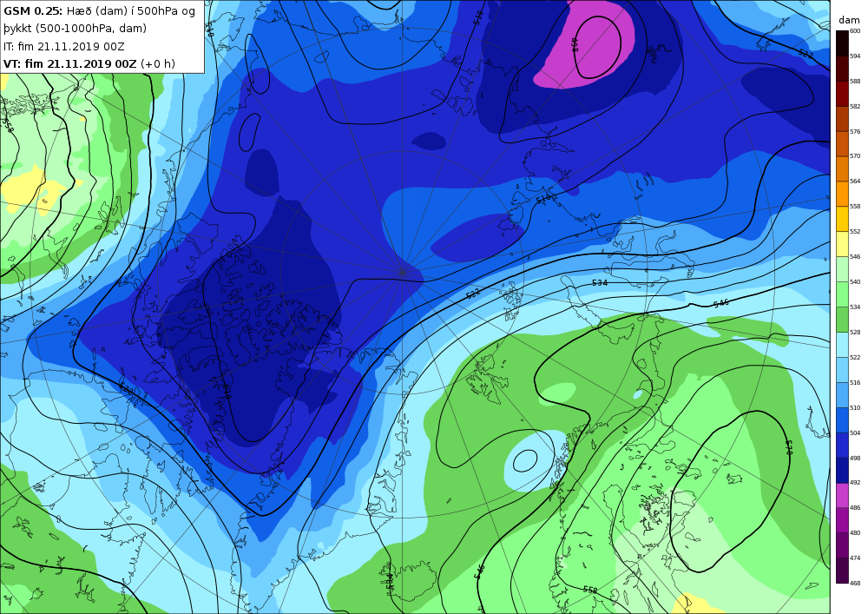Image resolution: width=868 pixels, height=614 pixels.
Task: Pick the 528–534 medium green legend swatch
Action: pos(842,320)
